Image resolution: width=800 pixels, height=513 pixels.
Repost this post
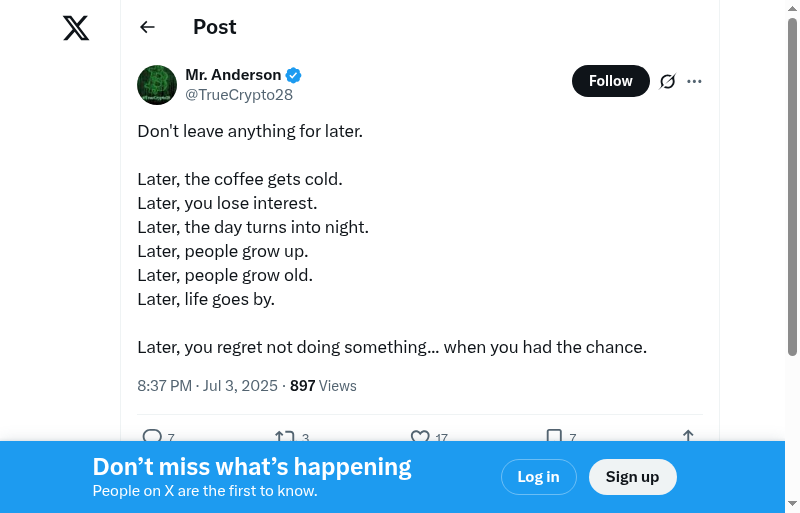point(284,436)
